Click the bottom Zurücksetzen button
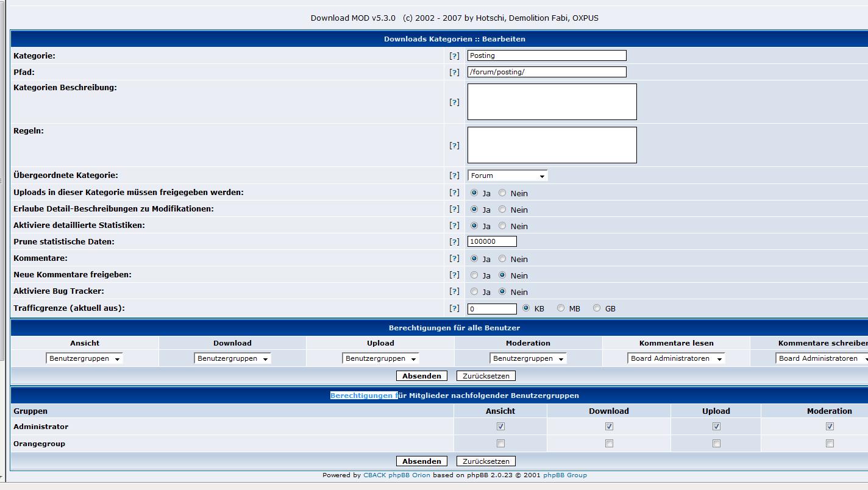868x490 pixels. [486, 461]
